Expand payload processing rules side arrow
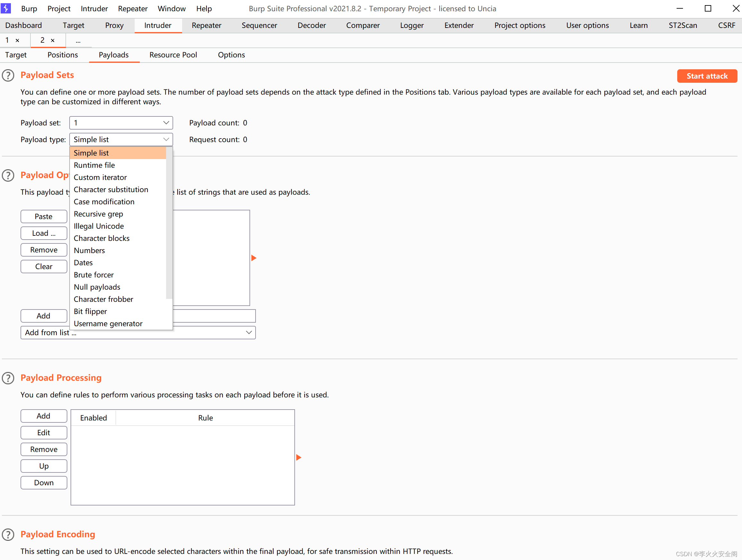This screenshot has width=742, height=560. click(x=299, y=457)
